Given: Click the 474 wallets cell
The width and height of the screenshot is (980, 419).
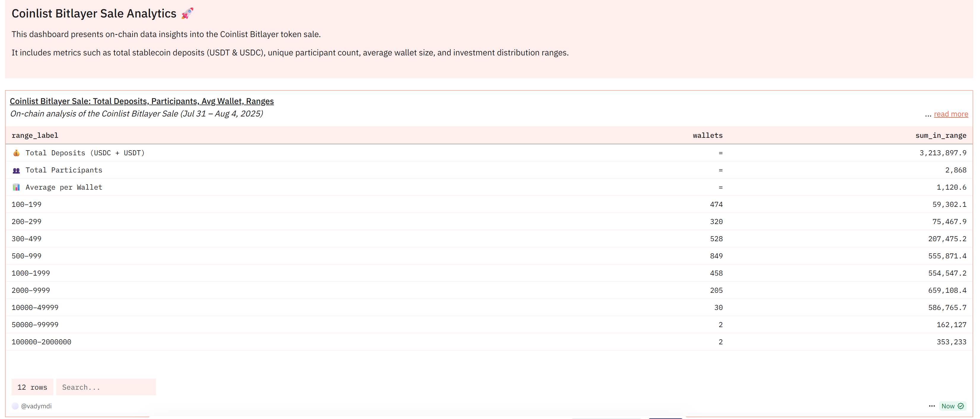Looking at the screenshot, I should coord(716,204).
